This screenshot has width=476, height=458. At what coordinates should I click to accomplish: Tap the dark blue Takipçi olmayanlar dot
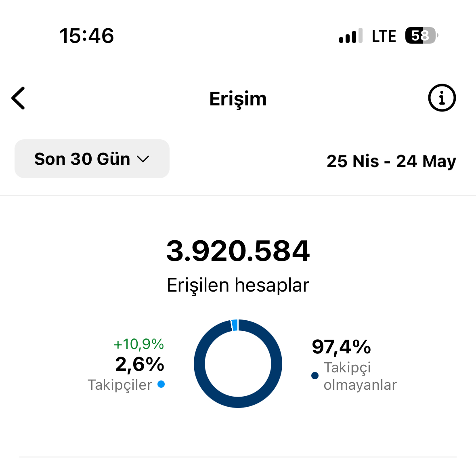point(315,376)
